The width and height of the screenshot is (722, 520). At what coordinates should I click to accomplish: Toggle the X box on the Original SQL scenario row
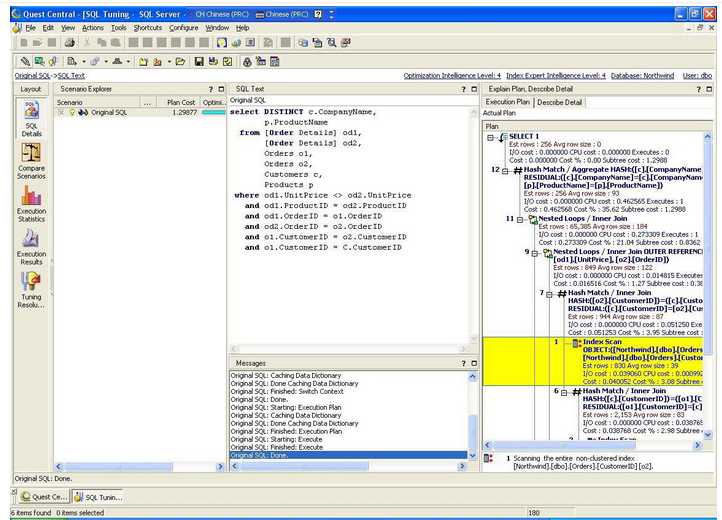click(x=61, y=112)
